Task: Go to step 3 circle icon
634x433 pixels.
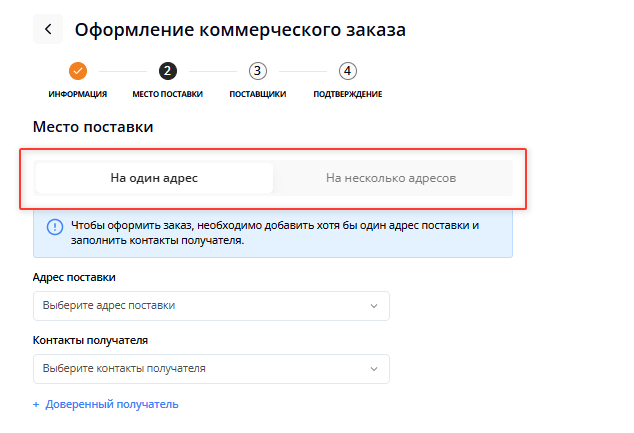Action: pyautogui.click(x=258, y=71)
